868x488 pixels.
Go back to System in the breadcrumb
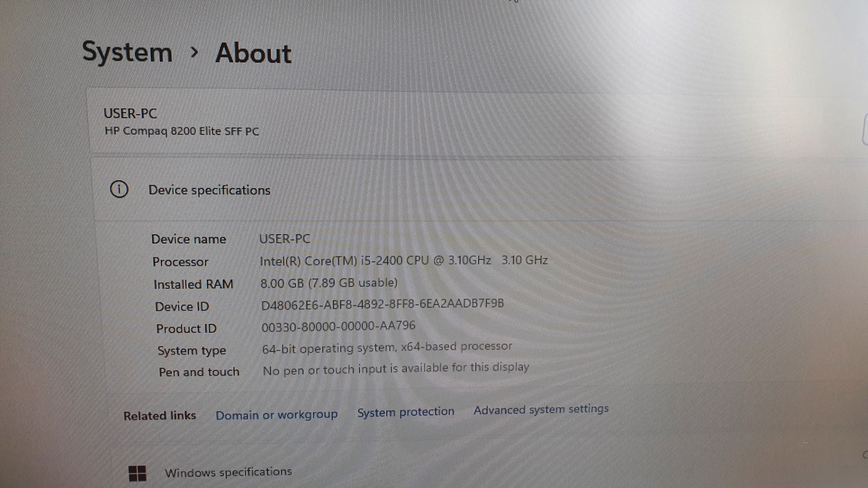[127, 52]
